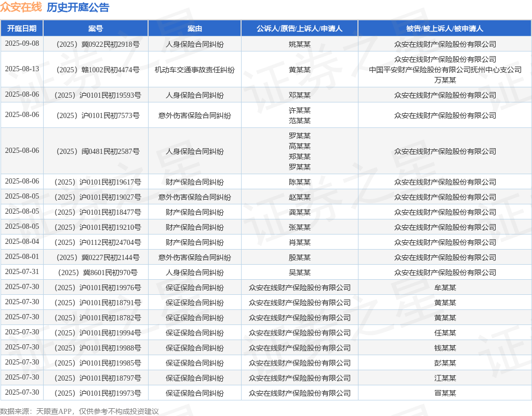Viewport: 532px width, 416px height.
Task: Click plaintiff 陈某某
Action: click(x=300, y=182)
